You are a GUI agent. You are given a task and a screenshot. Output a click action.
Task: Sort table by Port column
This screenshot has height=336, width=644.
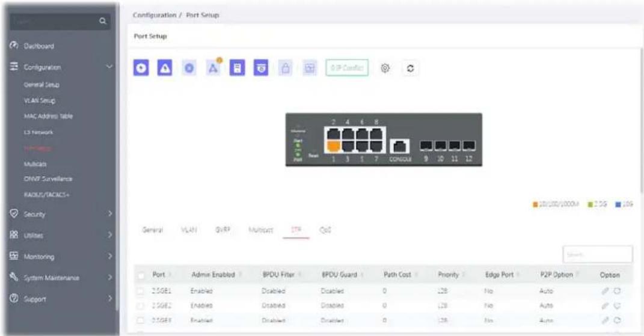(162, 274)
